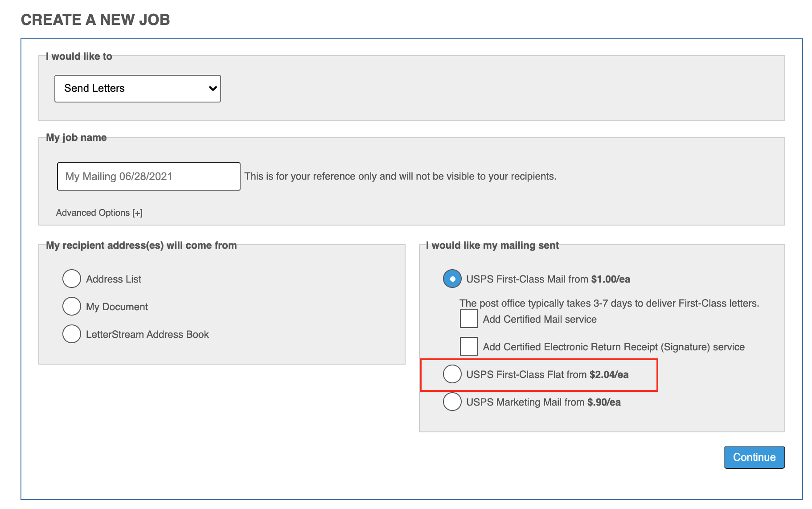Select the USPS First-Class Mail radio button
The height and width of the screenshot is (509, 812).
[x=452, y=279]
